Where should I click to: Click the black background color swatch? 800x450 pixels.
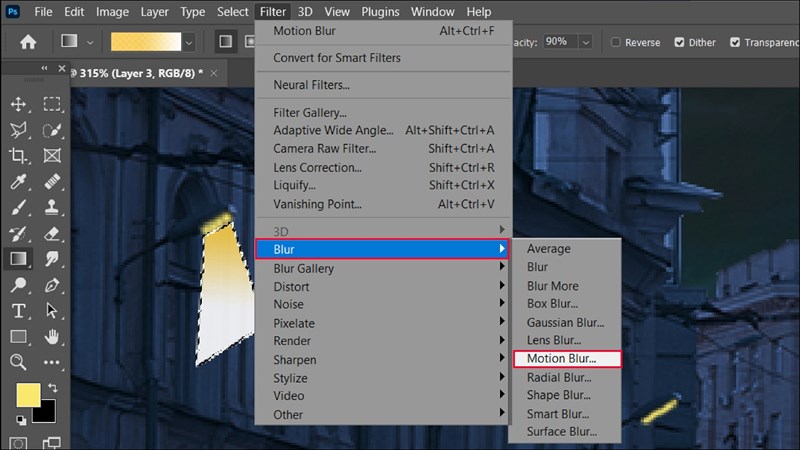pos(47,414)
